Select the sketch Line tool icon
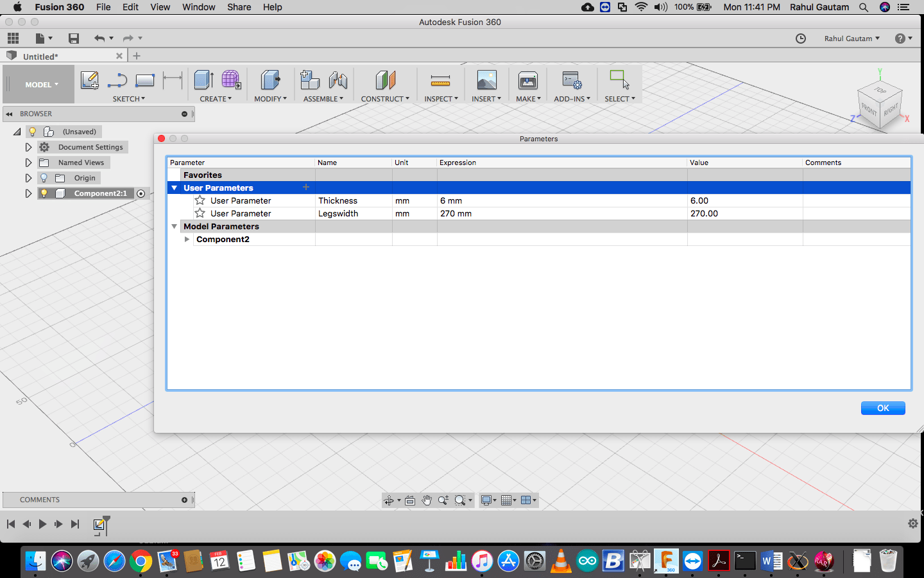 (117, 80)
